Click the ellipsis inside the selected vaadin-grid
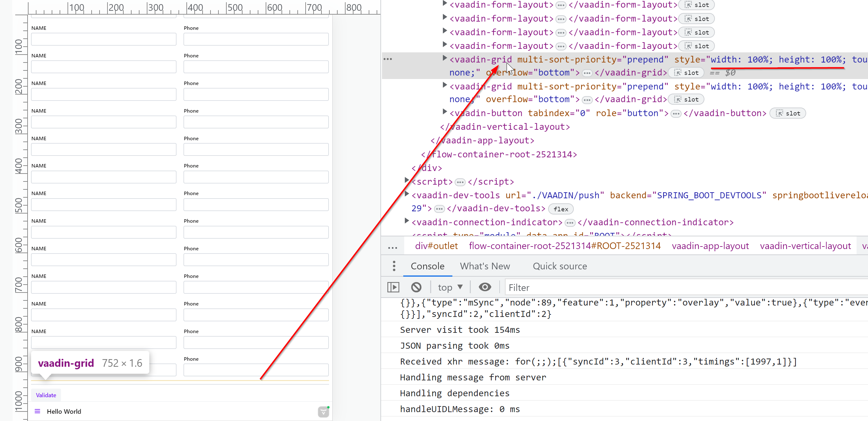The image size is (868, 421). click(587, 73)
